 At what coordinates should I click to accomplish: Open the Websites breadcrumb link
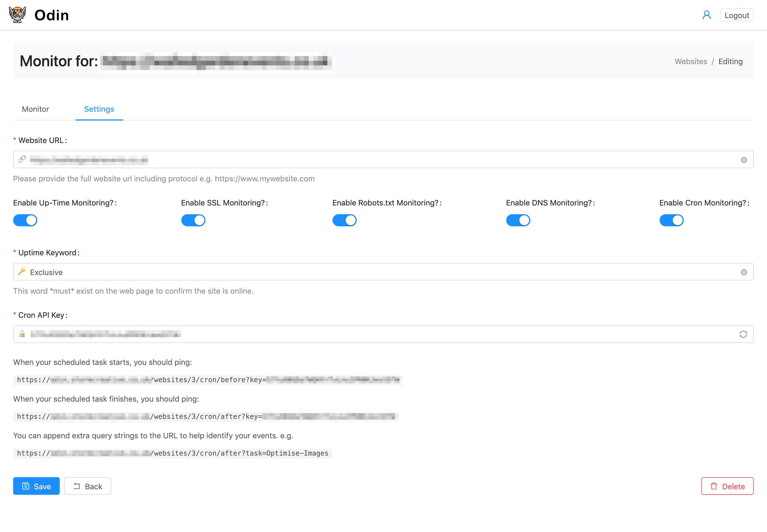[x=691, y=61]
